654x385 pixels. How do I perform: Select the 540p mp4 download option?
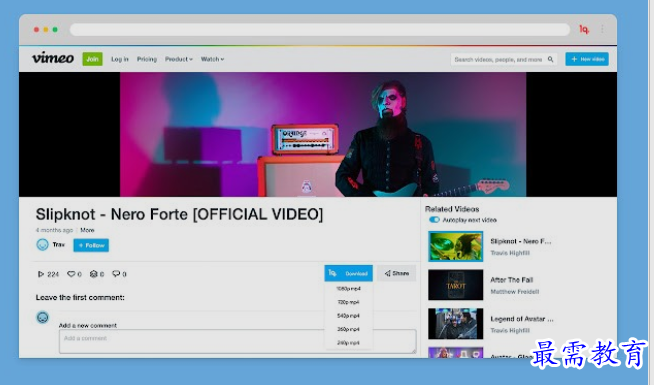tap(349, 316)
